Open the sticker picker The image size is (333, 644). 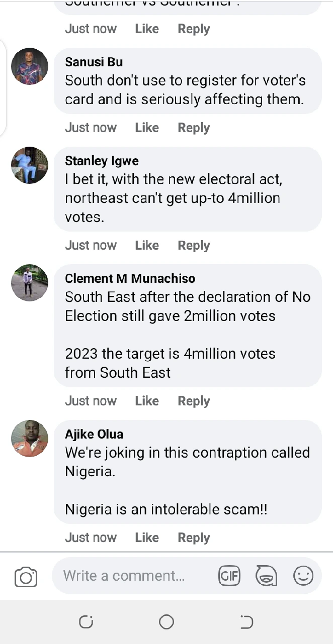click(x=266, y=576)
